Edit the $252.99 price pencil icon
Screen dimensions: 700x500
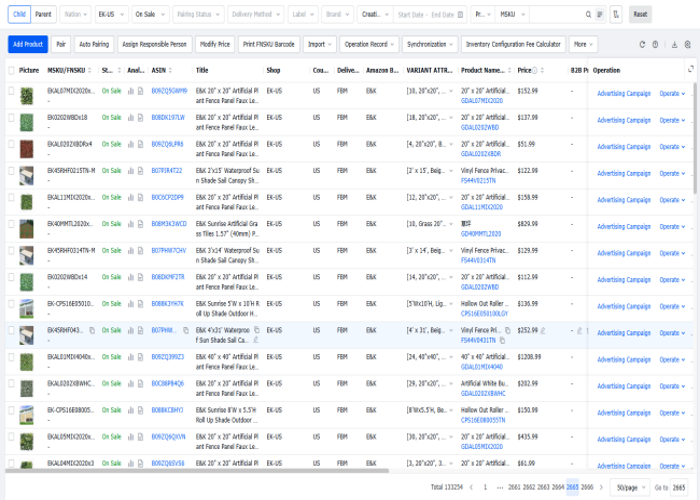[x=543, y=331]
